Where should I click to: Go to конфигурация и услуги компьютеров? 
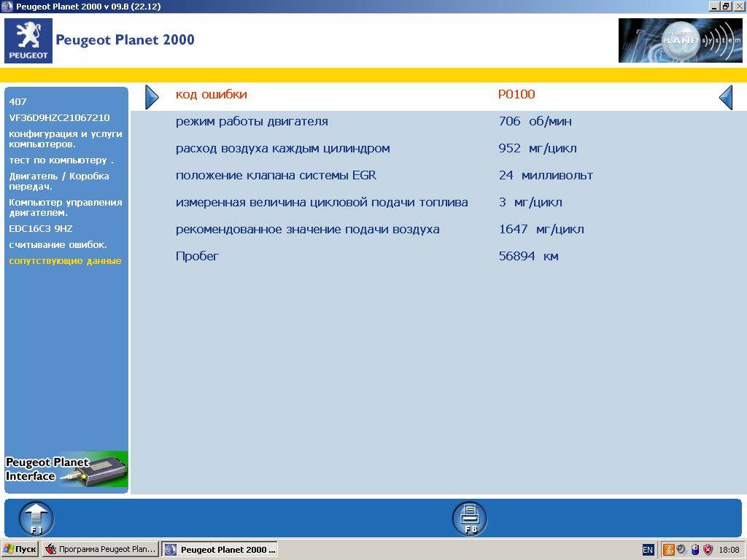tap(65, 139)
